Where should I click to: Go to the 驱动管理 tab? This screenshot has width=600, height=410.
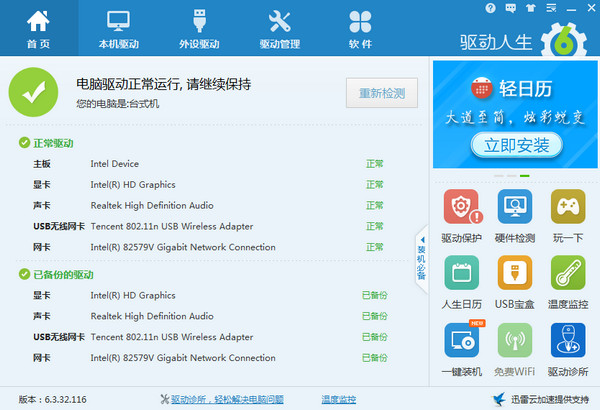279,29
